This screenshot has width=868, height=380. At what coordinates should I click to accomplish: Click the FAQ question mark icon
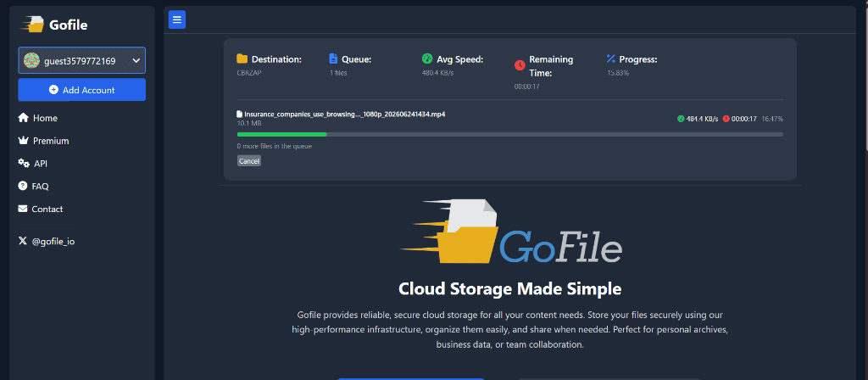(x=23, y=186)
